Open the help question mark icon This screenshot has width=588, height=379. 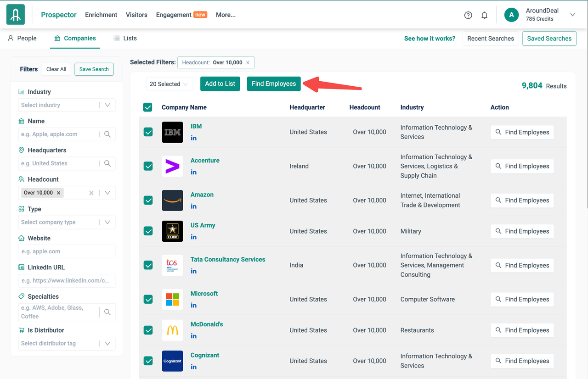pyautogui.click(x=468, y=15)
